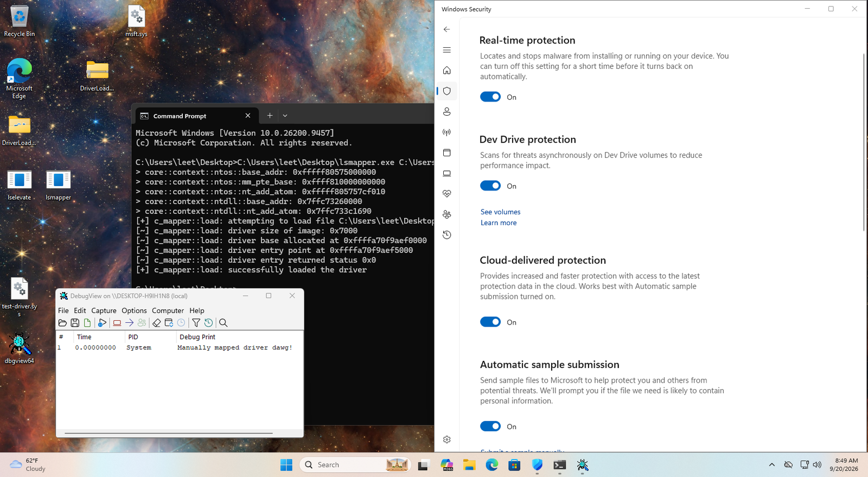
Task: Open Virus & threat protection shield in sidebar
Action: tap(447, 91)
